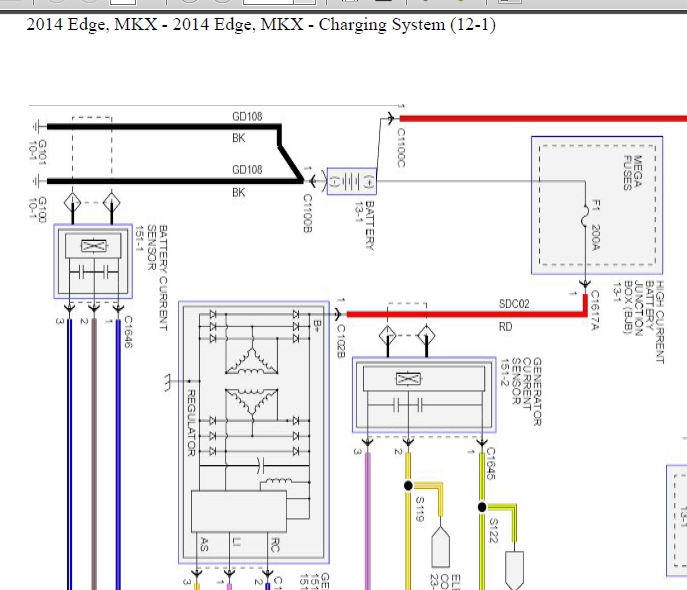Select the GENERATOR CURRENT SENSOR 151-2 label
Viewport: 687px width, 590px height.
[x=521, y=392]
